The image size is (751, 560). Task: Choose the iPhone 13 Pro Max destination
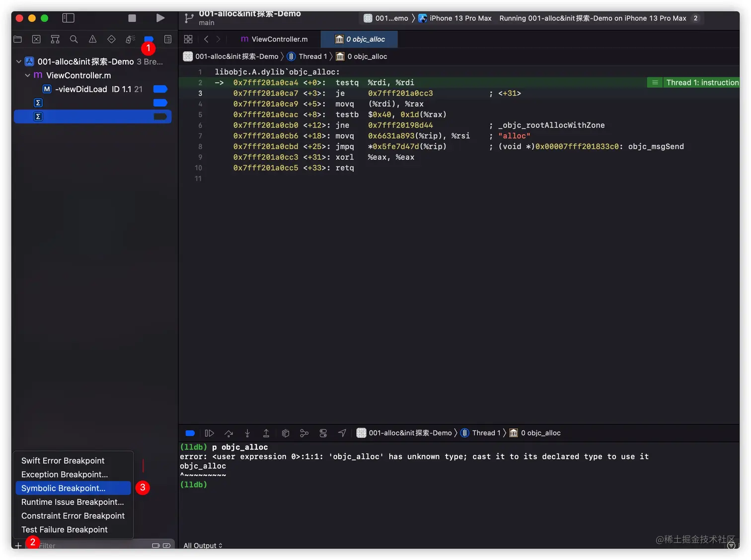tap(455, 18)
